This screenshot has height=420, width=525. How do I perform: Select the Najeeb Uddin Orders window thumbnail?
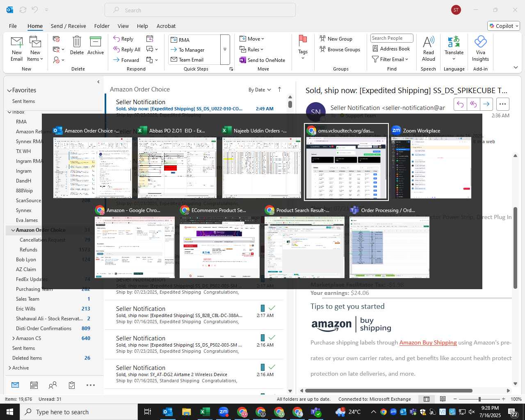262,162
